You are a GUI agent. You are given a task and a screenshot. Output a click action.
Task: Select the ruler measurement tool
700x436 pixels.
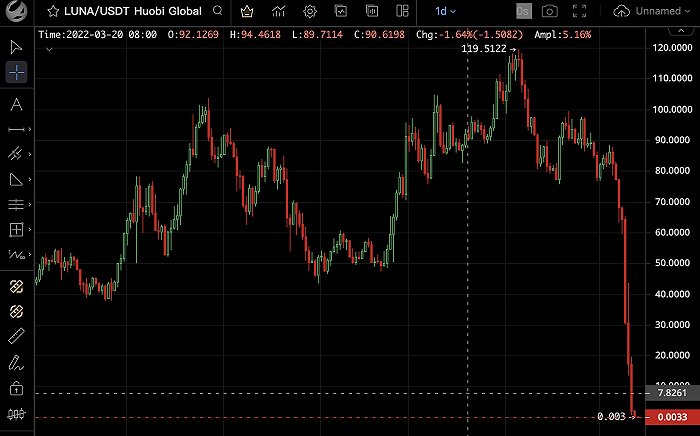(x=16, y=336)
